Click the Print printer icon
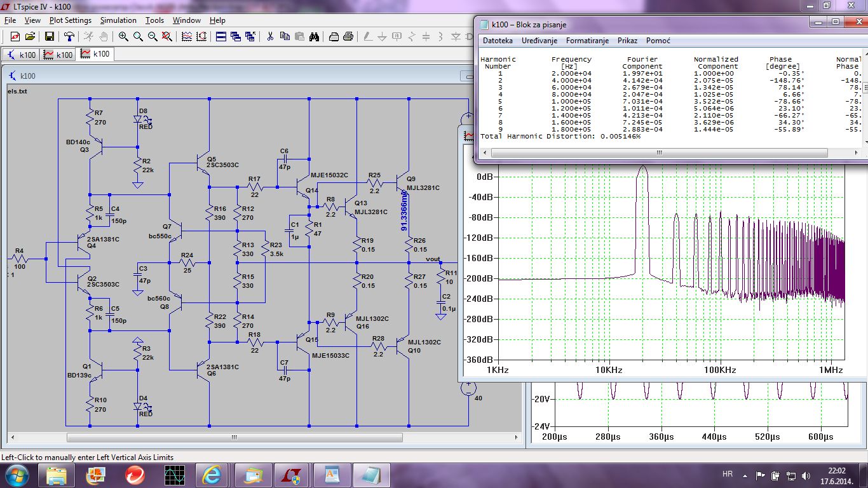The image size is (868, 488). click(x=348, y=36)
